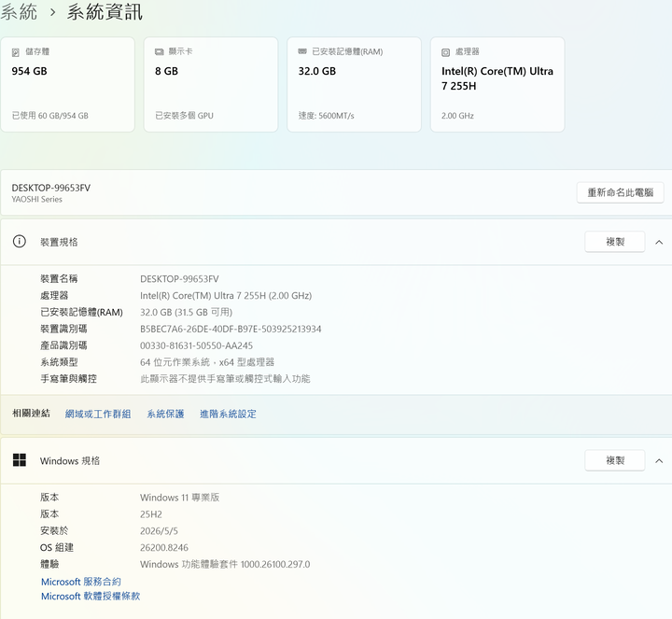Copy the Windows 規格 details
The width and height of the screenshot is (672, 619).
(615, 460)
